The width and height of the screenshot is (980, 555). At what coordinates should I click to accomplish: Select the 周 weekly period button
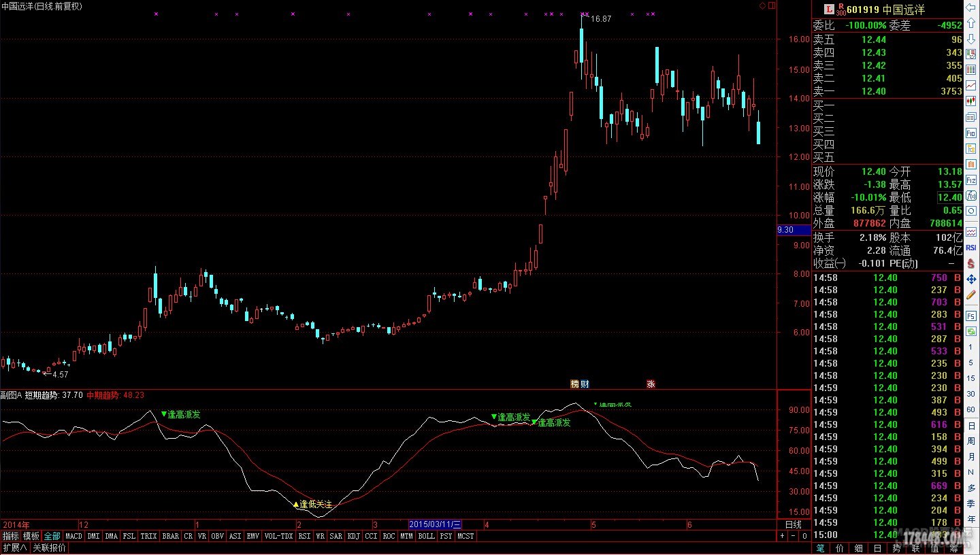[x=971, y=441]
